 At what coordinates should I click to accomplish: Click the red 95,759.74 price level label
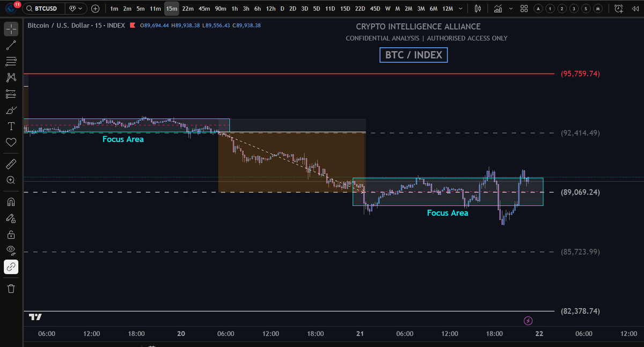(580, 74)
